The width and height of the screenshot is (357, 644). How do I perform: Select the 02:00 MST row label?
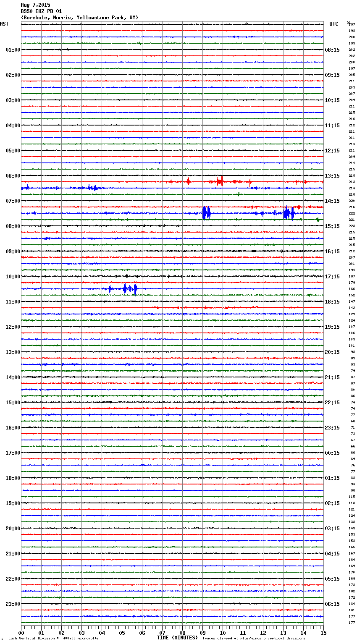[x=13, y=75]
